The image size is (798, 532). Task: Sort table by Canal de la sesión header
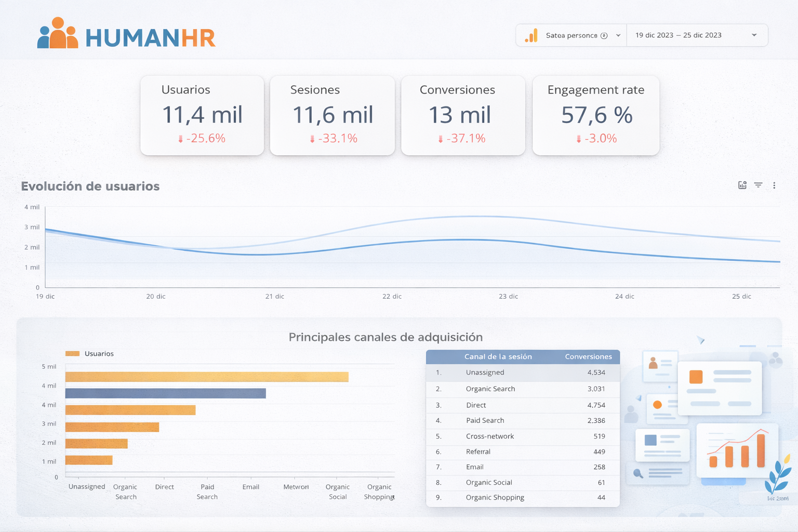pos(498,357)
